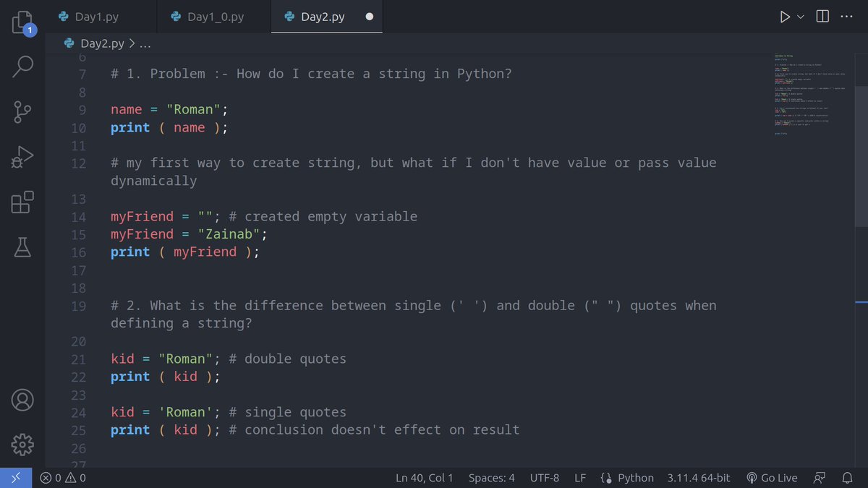Click the '# single quotes' comment
This screenshot has height=488, width=868.
coord(288,413)
